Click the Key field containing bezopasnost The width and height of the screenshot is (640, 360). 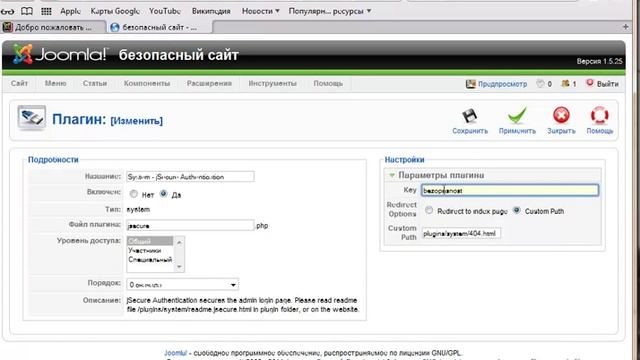coord(510,190)
